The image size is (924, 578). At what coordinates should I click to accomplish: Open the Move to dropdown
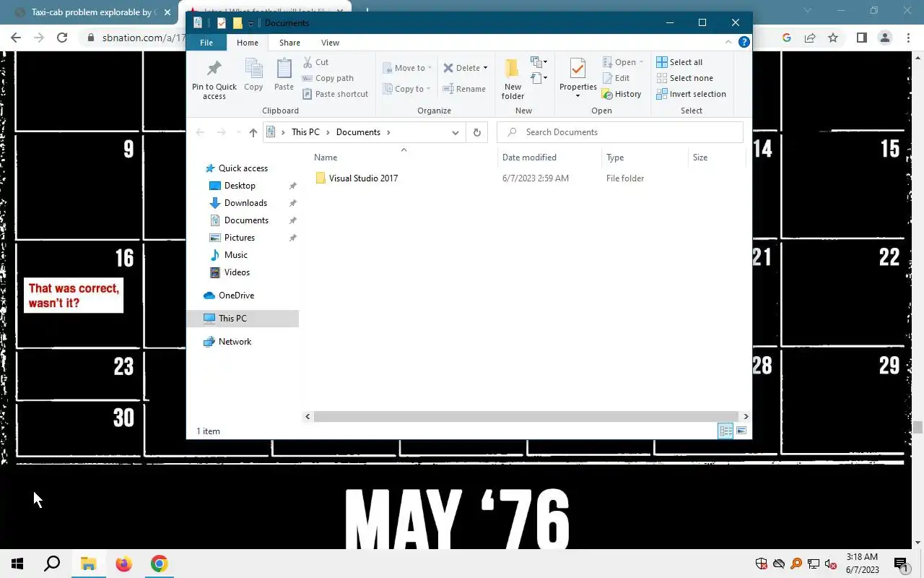[x=407, y=68]
